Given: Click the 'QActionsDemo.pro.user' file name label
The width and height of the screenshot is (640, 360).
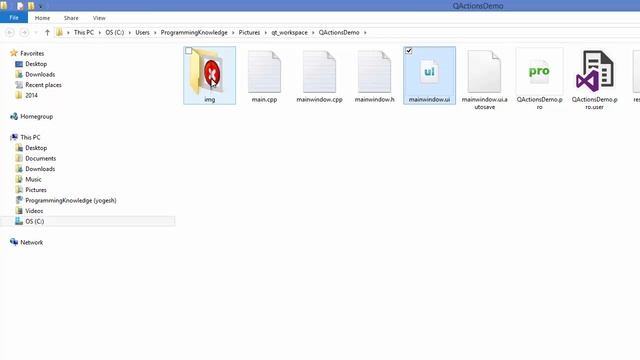Looking at the screenshot, I should tap(594, 103).
